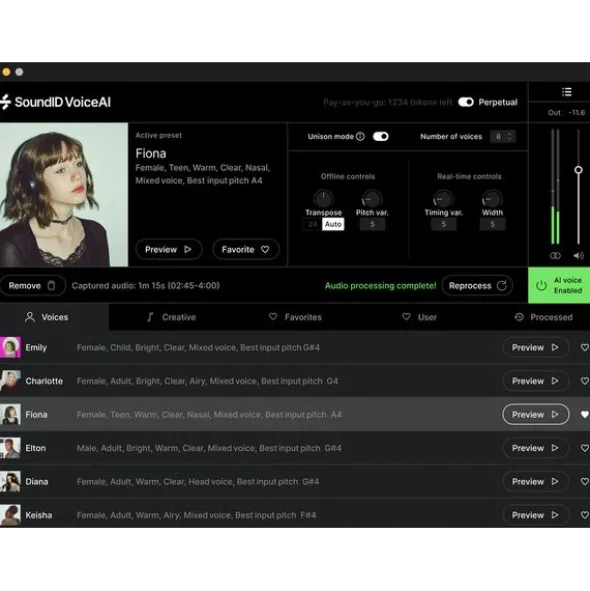Select the Fiona row in voice list

click(295, 415)
